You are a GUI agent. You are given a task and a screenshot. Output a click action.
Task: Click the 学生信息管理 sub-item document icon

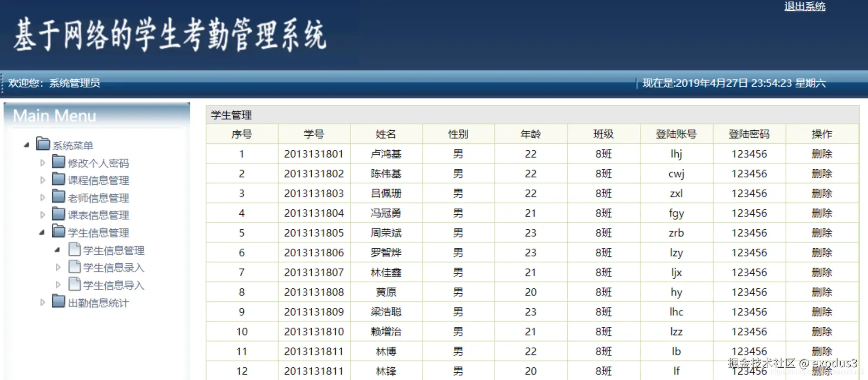74,249
